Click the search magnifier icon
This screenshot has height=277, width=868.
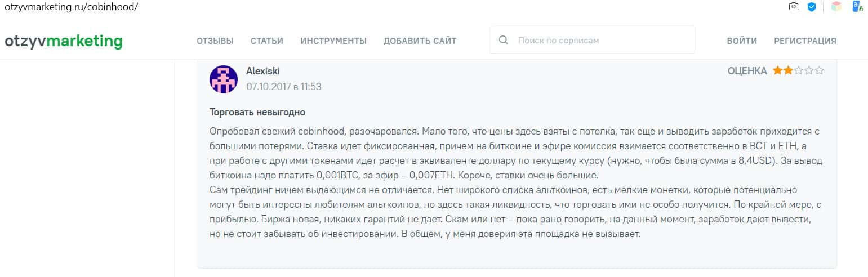504,41
